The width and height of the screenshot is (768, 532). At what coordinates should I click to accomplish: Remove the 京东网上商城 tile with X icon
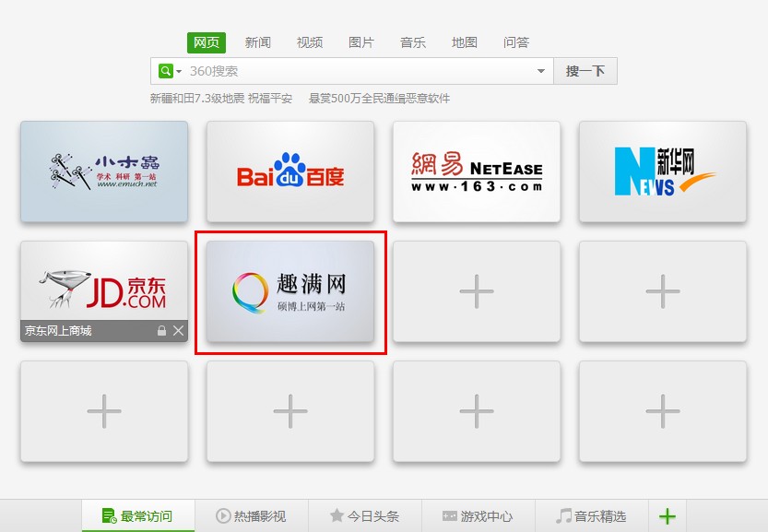coord(178,331)
